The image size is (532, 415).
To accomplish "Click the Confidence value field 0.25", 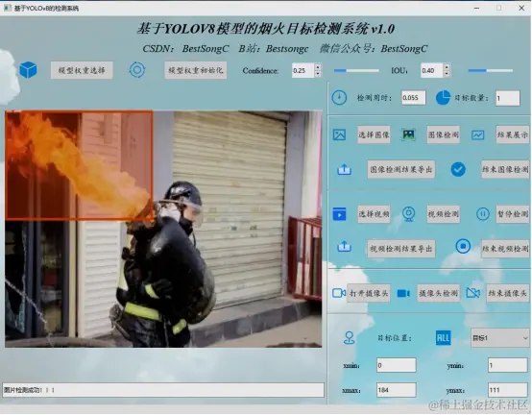I will [x=302, y=70].
